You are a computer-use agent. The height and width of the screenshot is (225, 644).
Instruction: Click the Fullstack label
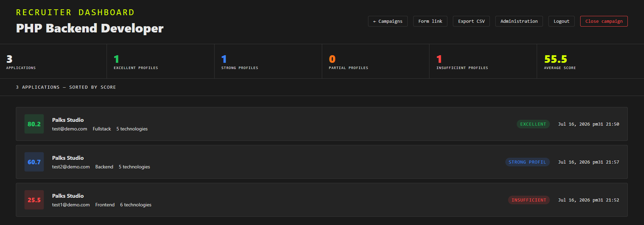pos(102,129)
